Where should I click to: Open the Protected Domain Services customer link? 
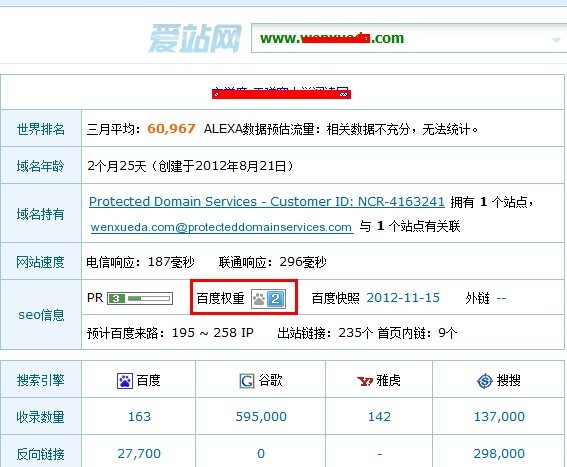click(x=267, y=201)
